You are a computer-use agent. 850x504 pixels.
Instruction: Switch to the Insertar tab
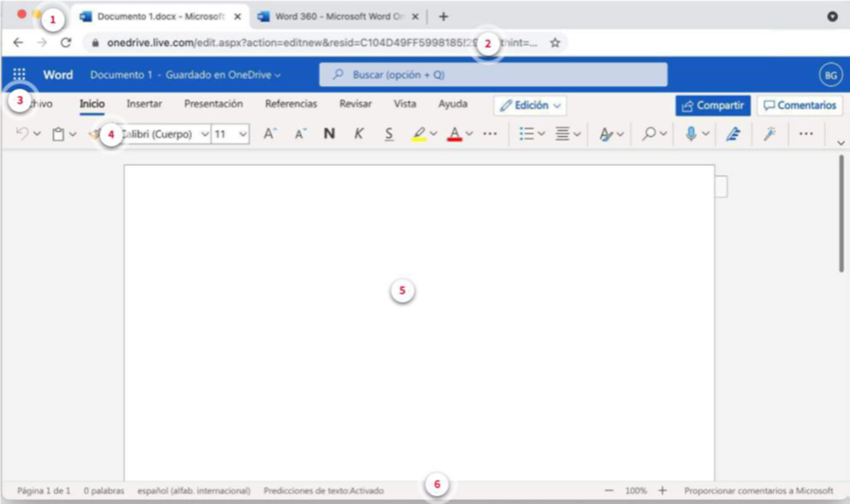[x=144, y=105]
